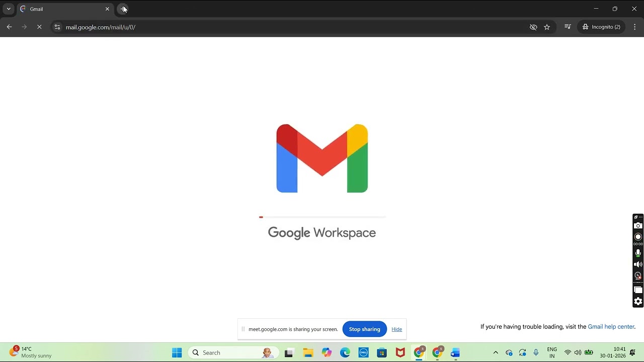Check the battery status tray icon
The width and height of the screenshot is (644, 362).
(589, 353)
